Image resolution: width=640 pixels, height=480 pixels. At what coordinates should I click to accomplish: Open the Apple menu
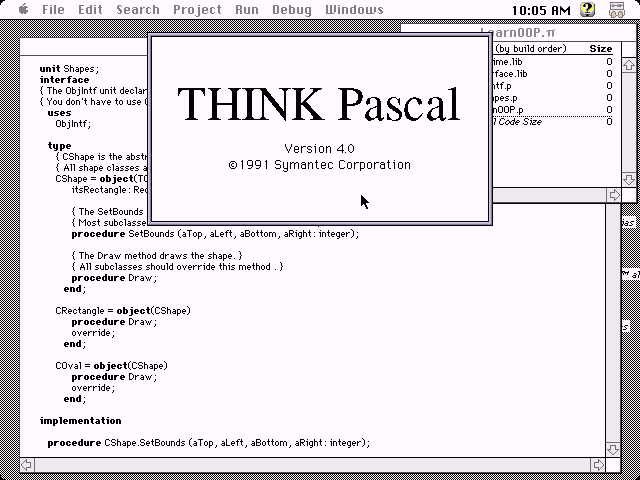23,9
